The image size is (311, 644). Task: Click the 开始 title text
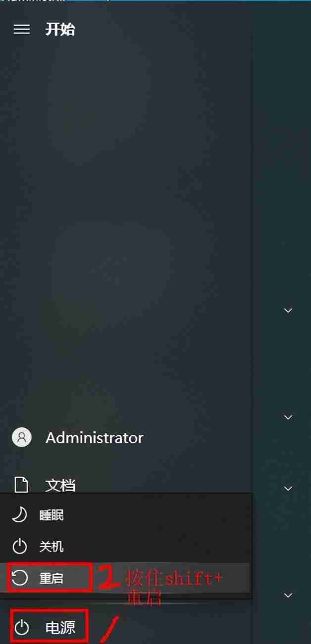tap(60, 29)
